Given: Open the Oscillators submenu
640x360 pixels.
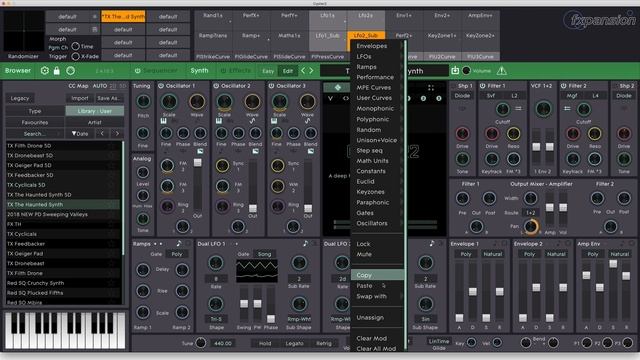Looking at the screenshot, I should (x=378, y=223).
